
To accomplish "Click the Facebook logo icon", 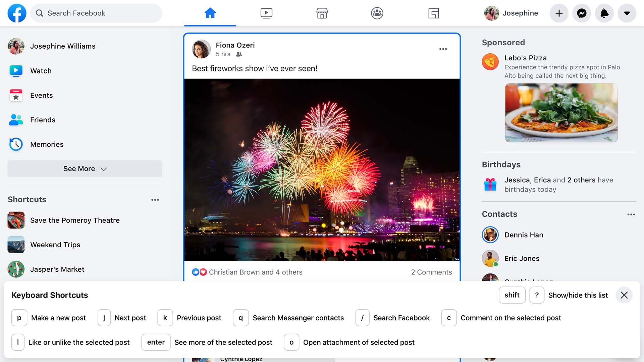I will tap(17, 13).
